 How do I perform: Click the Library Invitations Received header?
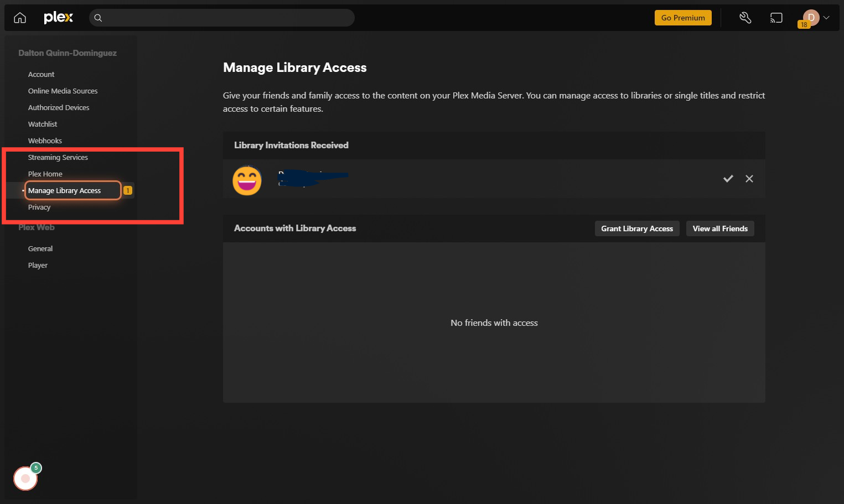291,145
